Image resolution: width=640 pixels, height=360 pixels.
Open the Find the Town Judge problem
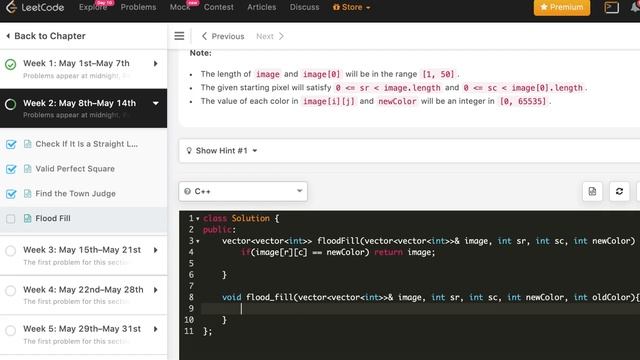pyautogui.click(x=76, y=193)
